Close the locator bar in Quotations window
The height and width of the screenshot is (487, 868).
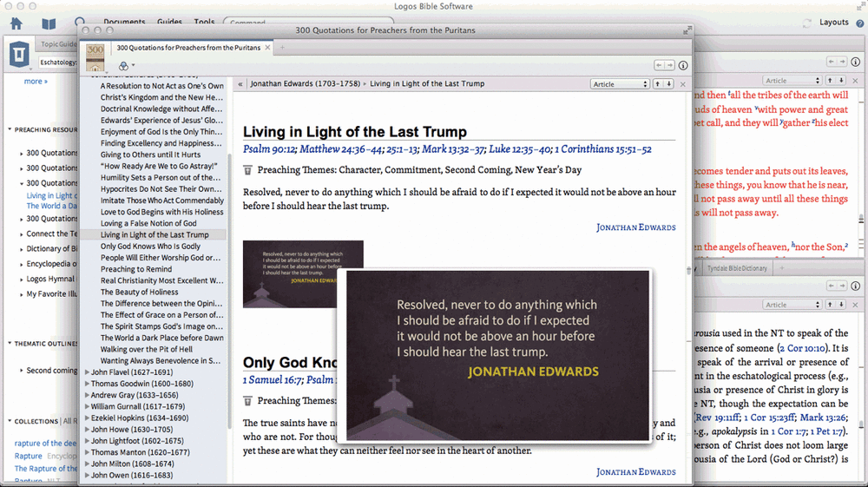click(682, 84)
